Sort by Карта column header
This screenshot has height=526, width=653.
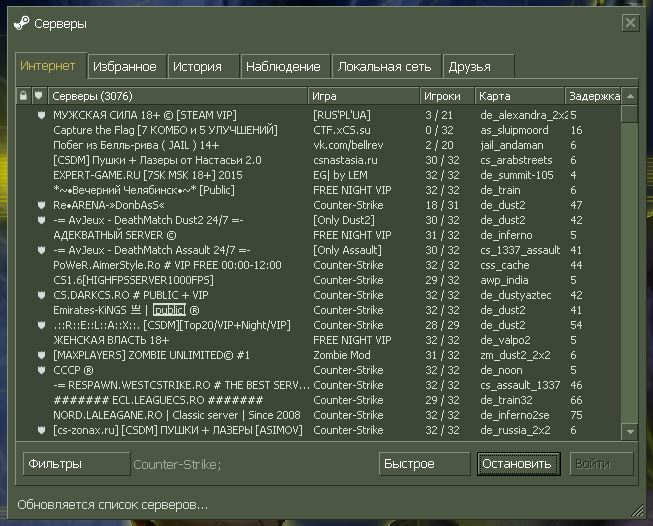point(520,96)
